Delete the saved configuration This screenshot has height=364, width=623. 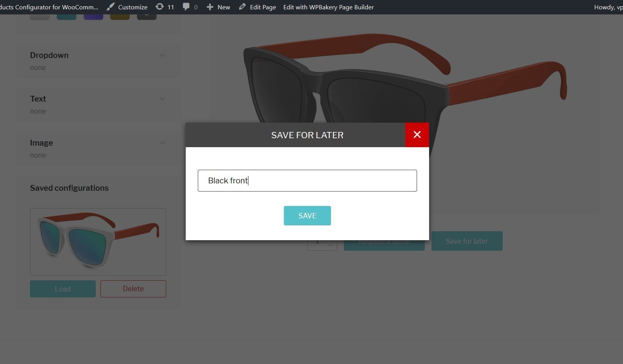[133, 289]
